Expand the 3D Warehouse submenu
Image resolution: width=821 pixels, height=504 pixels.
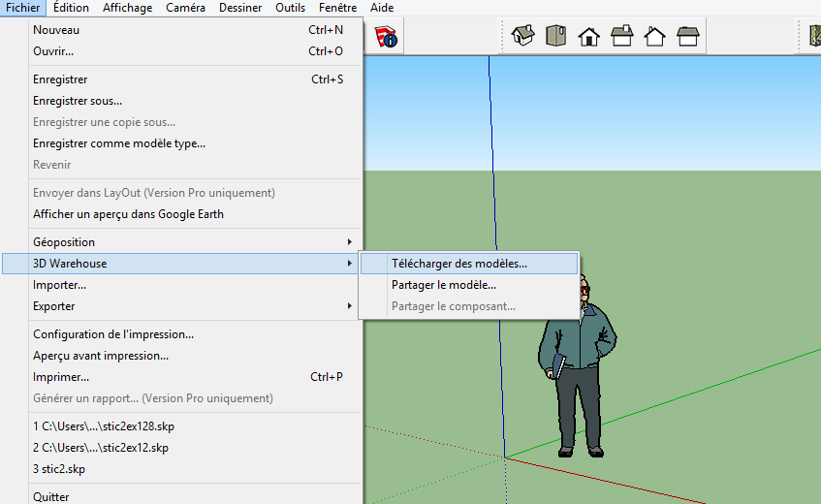pyautogui.click(x=182, y=264)
